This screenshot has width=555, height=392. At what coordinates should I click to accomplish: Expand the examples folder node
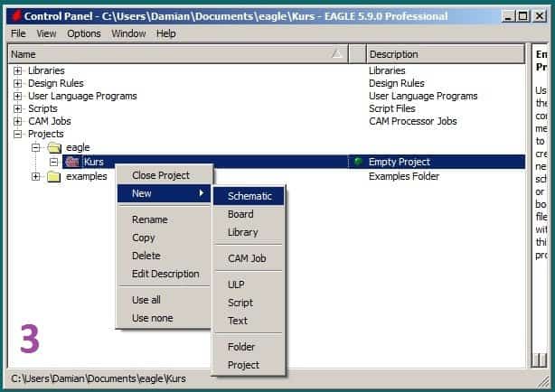click(35, 177)
